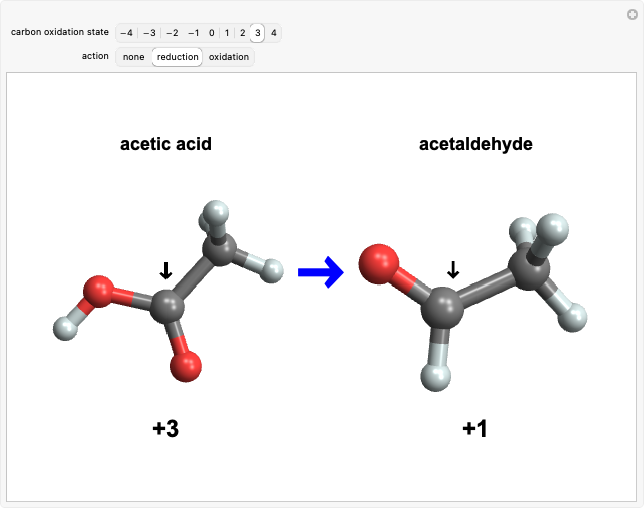Click the aldehyde hydrogen atom below acetaldehyde carbon

pyautogui.click(x=435, y=377)
